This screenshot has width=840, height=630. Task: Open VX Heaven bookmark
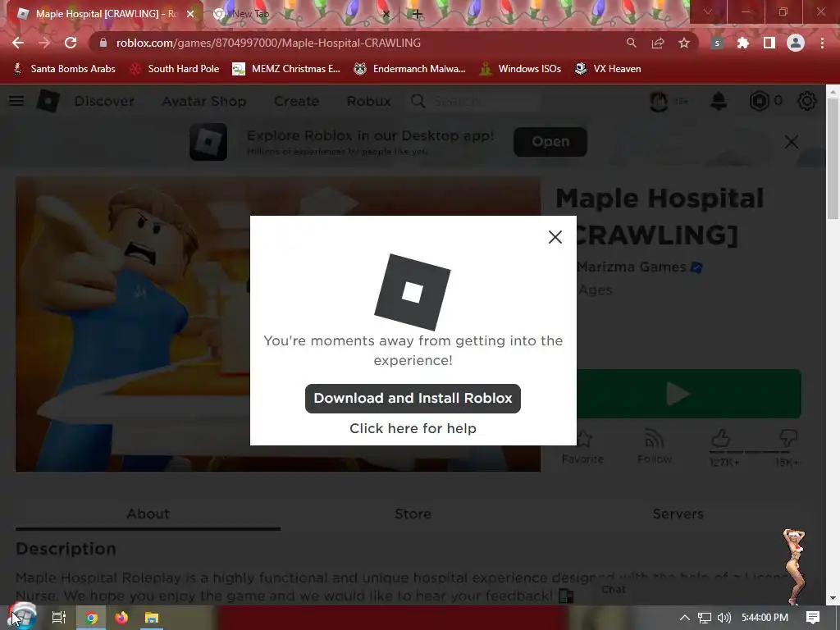608,69
